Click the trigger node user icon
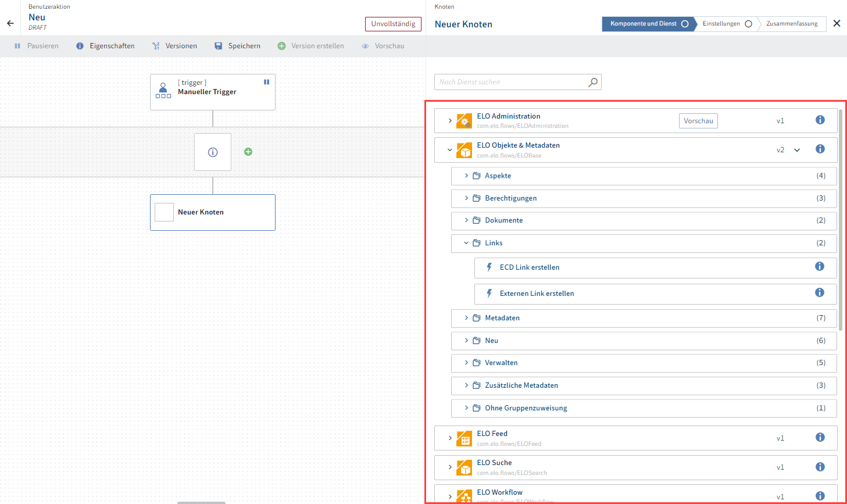 (x=163, y=91)
